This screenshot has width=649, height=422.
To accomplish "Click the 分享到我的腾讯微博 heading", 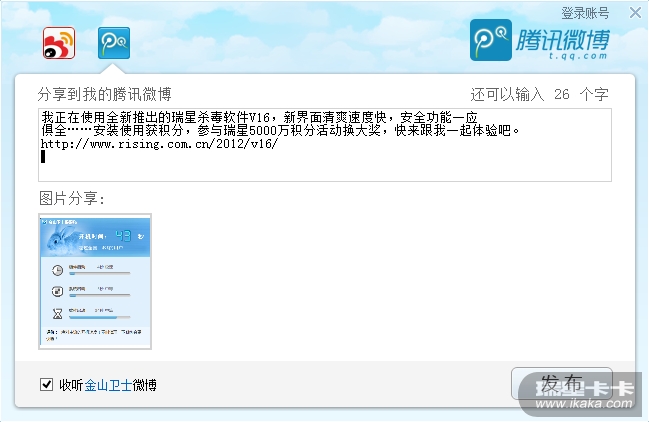I will (104, 94).
